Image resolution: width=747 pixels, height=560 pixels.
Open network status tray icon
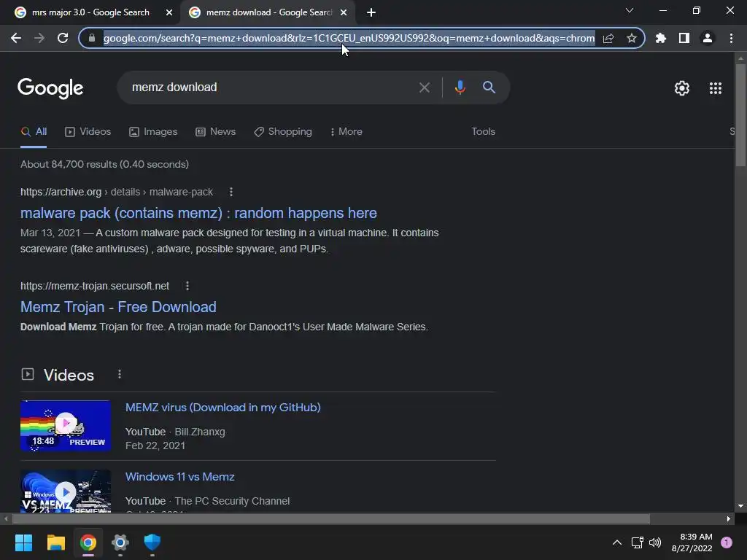pyautogui.click(x=637, y=542)
